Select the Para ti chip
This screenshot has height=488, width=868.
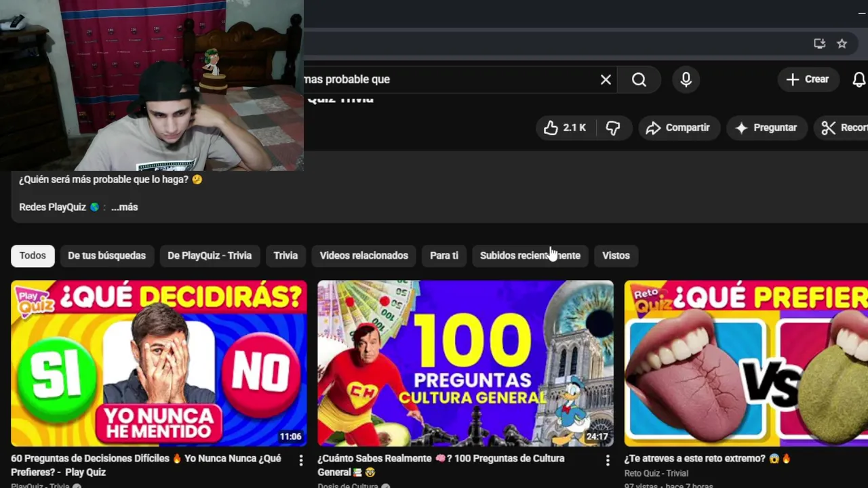(444, 256)
